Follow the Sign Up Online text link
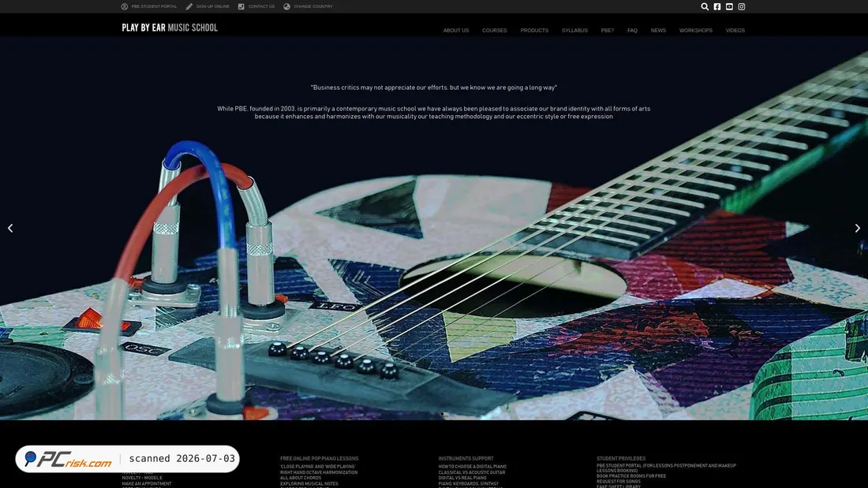The width and height of the screenshot is (868, 488). pyautogui.click(x=212, y=6)
